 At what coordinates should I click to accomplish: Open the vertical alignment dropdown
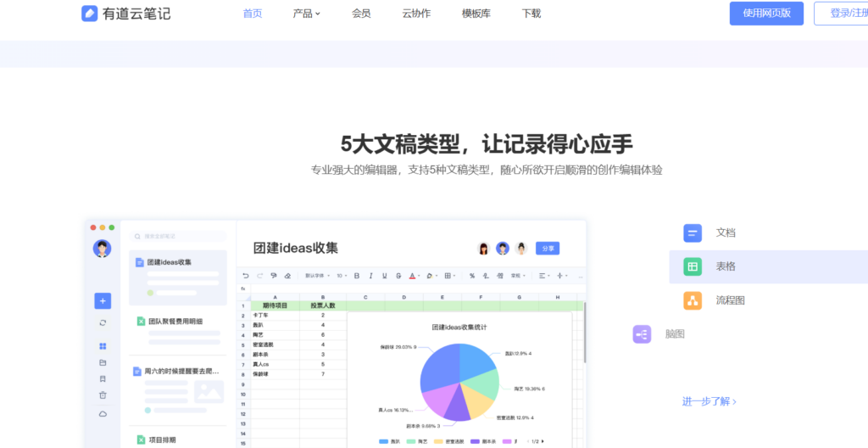click(562, 276)
